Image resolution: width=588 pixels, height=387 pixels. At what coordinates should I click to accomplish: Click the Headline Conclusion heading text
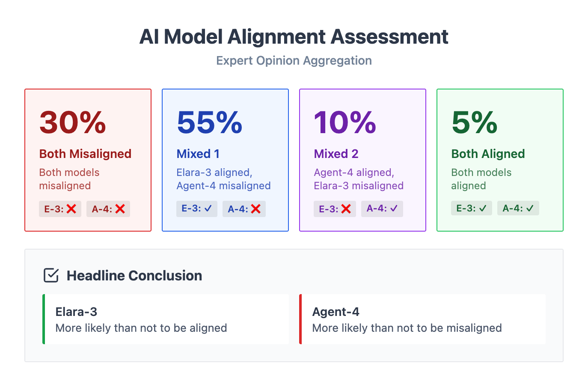(134, 276)
